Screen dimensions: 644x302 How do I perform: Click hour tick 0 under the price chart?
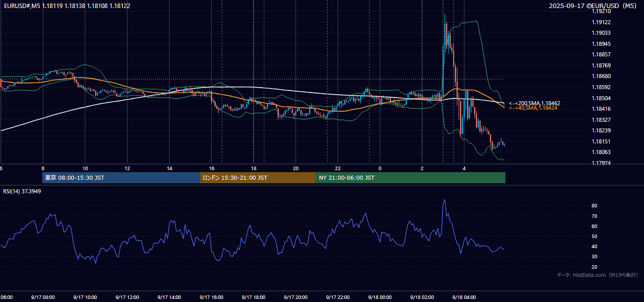tap(380, 168)
